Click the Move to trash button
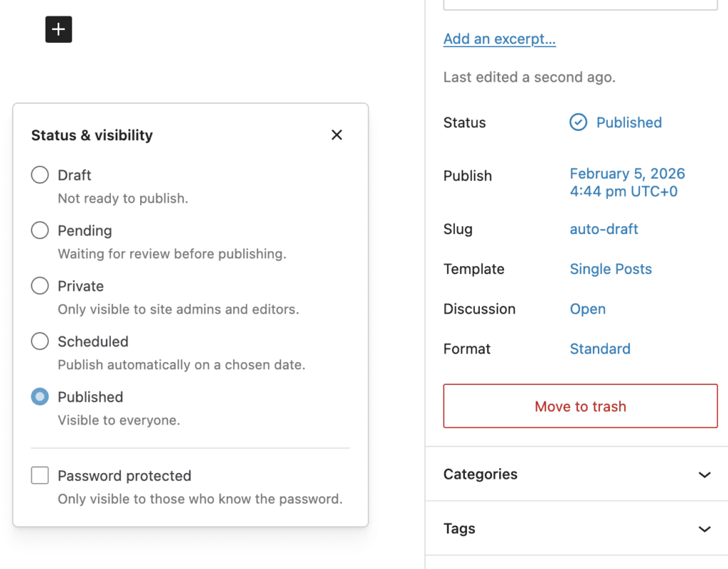Image resolution: width=728 pixels, height=569 pixels. 579,406
